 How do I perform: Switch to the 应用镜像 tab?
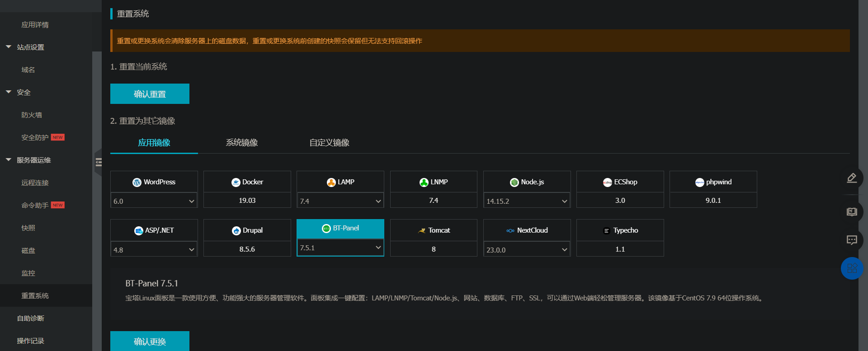(x=154, y=143)
